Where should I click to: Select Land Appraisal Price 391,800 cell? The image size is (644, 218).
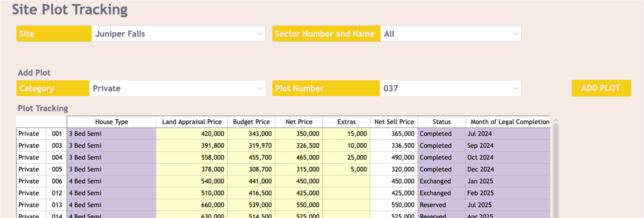point(192,146)
